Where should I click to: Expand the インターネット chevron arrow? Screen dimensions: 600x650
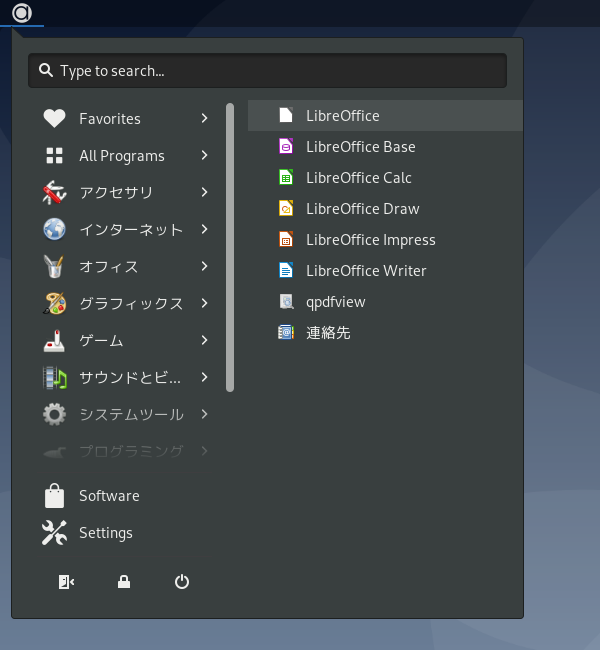[204, 229]
